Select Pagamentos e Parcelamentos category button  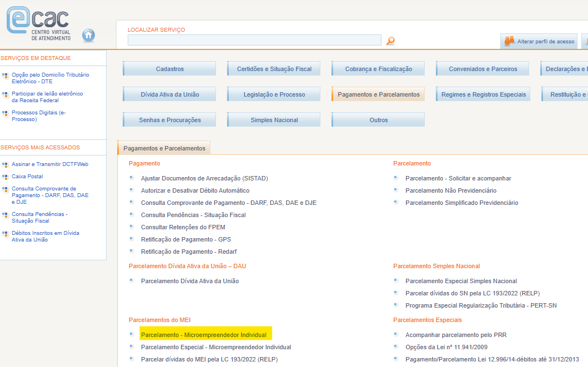point(378,94)
